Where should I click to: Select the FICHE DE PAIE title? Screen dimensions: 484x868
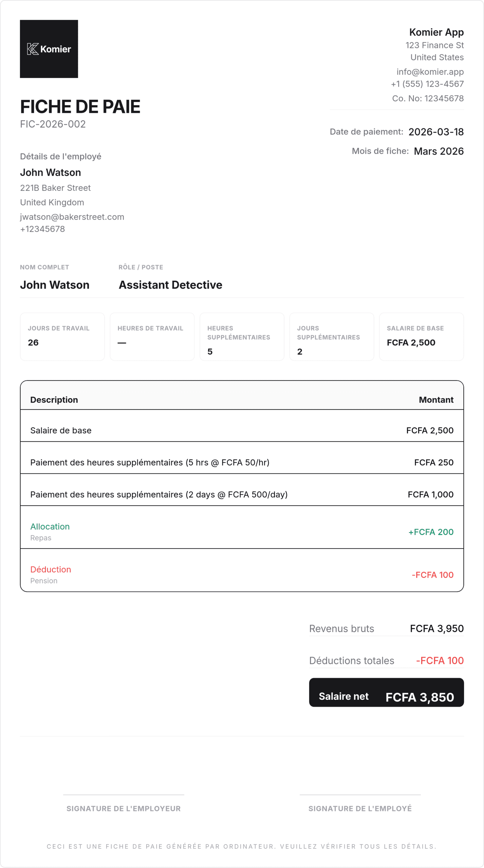[x=80, y=107]
